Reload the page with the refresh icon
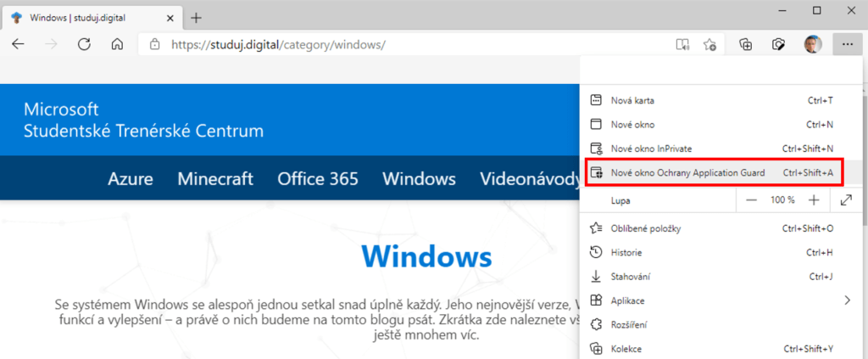 pyautogui.click(x=84, y=44)
